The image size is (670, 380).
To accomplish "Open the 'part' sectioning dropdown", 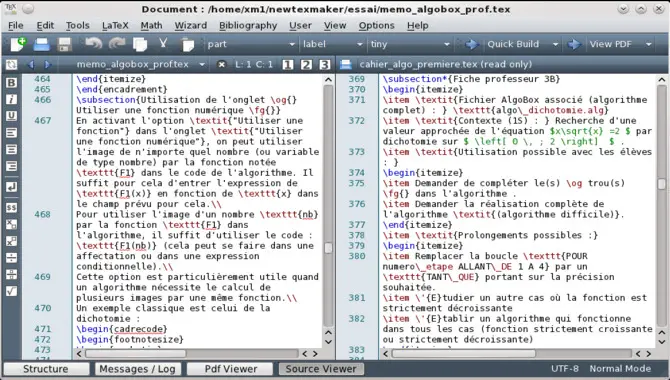I will point(251,44).
